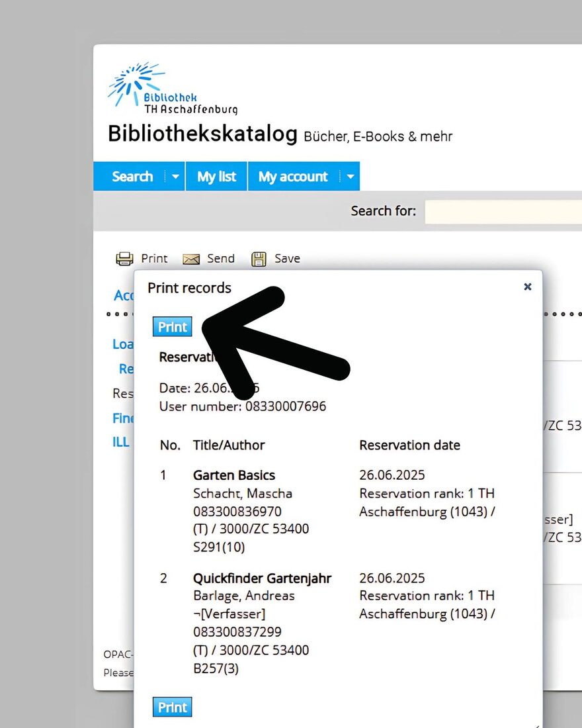Click author Schacht, Mascha
The height and width of the screenshot is (728, 582).
pos(243,493)
